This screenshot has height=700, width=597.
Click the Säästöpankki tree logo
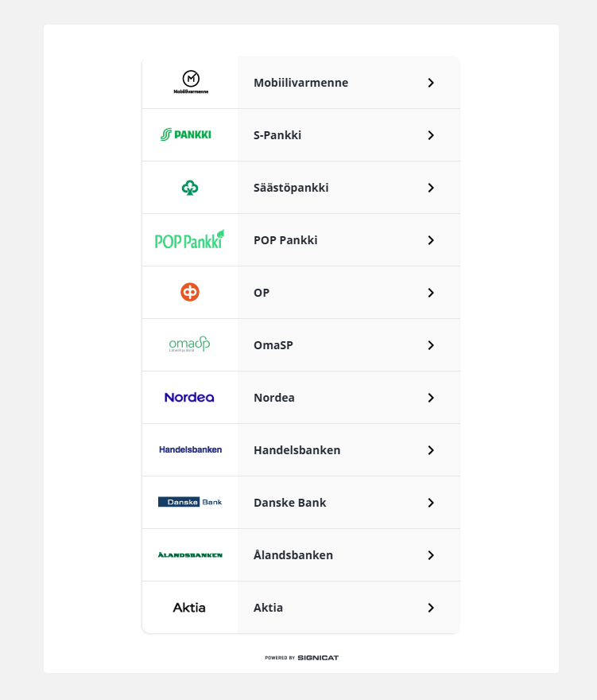[190, 188]
